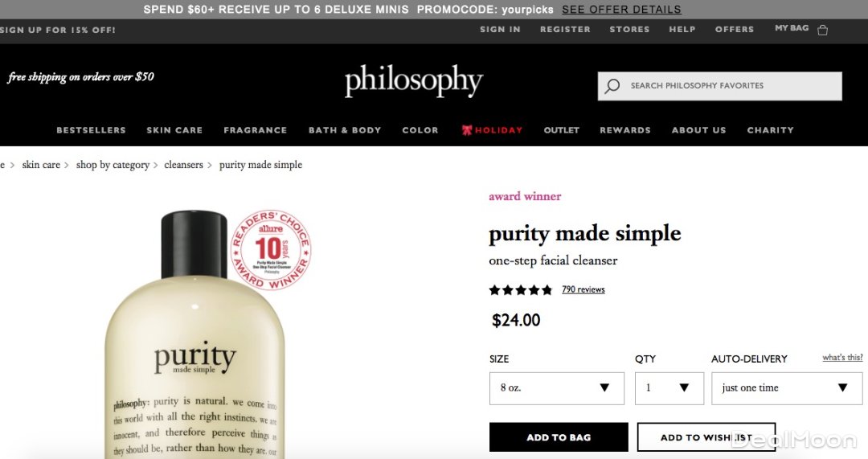The width and height of the screenshot is (868, 459).
Task: Add product to bag
Action: (559, 437)
